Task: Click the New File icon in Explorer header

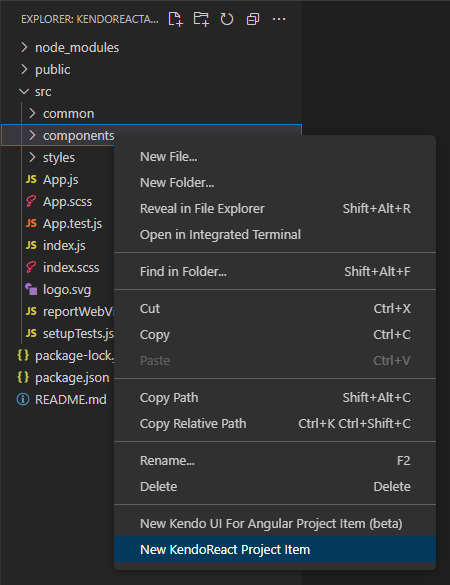Action: 175,19
